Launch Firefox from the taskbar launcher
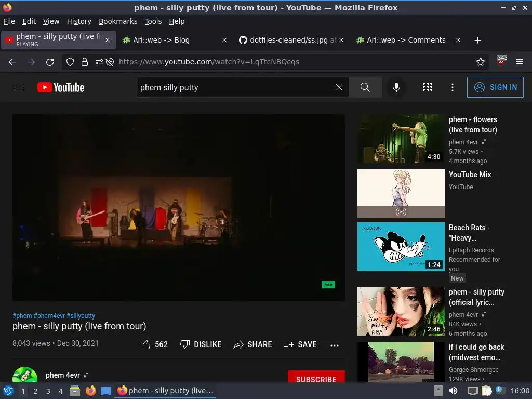 pyautogui.click(x=90, y=391)
